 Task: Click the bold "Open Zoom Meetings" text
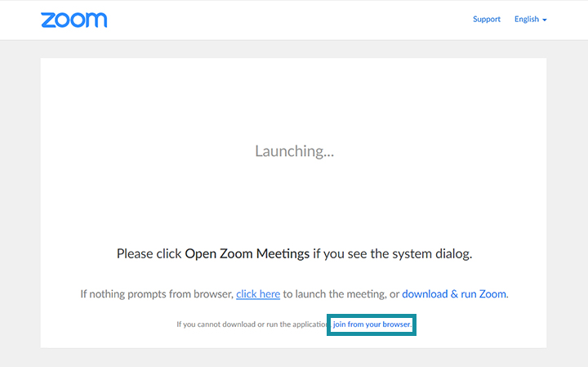click(247, 253)
